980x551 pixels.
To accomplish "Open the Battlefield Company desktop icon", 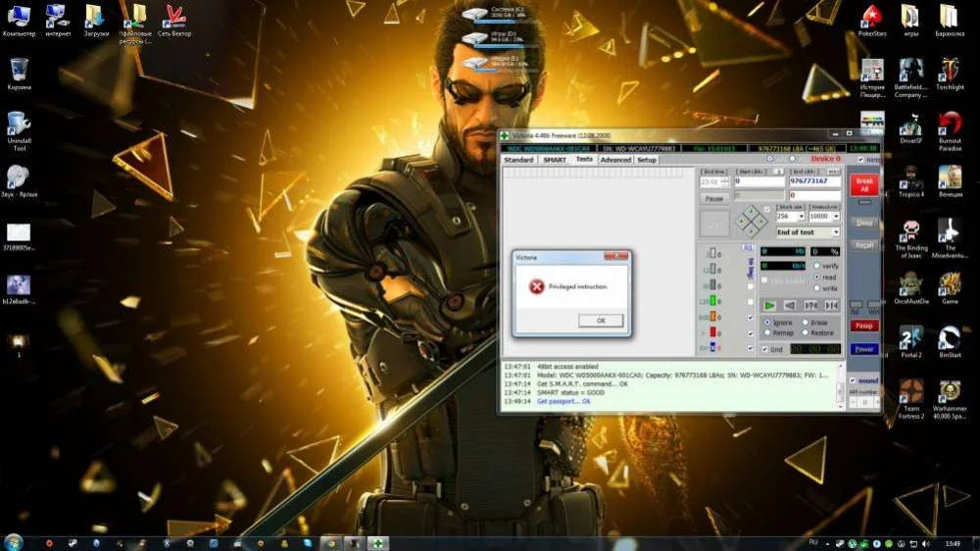I will click(910, 77).
